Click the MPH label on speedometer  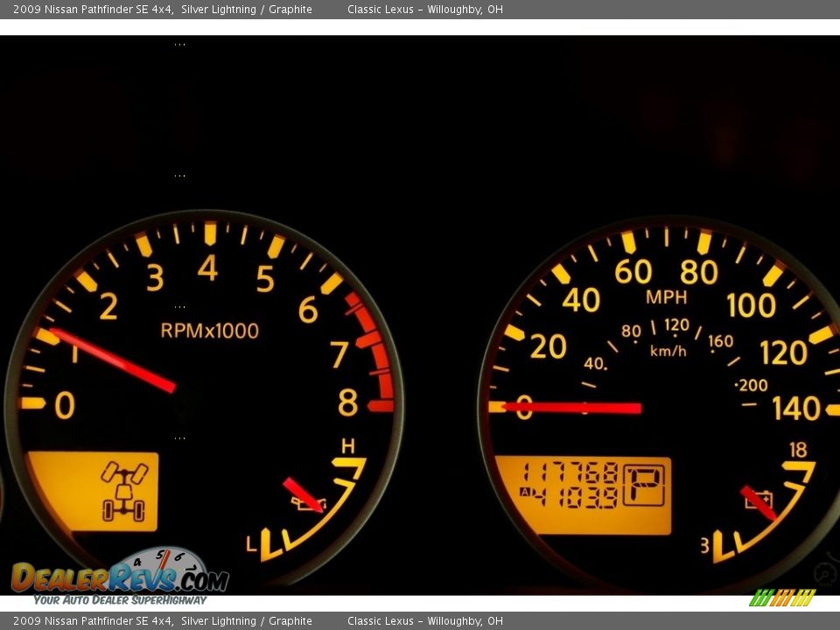click(666, 297)
